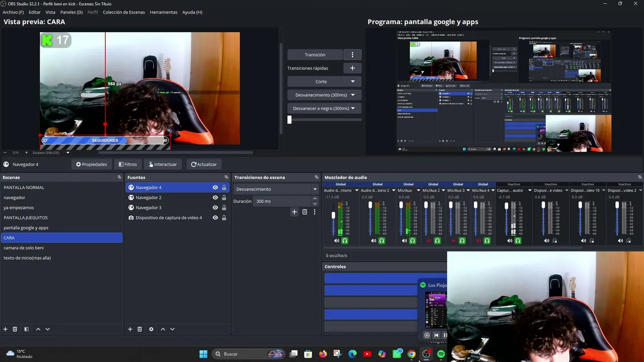
Task: Remove the selected source with trash icon
Action: 140,329
